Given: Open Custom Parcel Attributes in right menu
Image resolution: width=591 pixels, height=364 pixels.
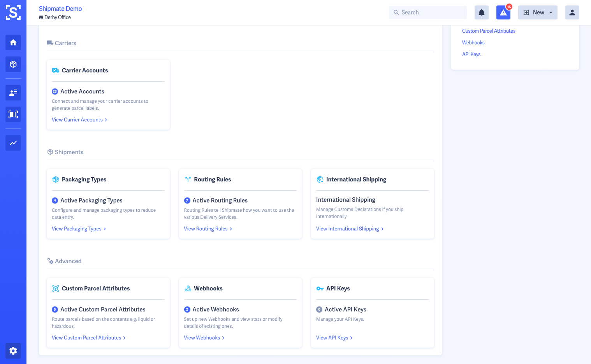Looking at the screenshot, I should [488, 31].
